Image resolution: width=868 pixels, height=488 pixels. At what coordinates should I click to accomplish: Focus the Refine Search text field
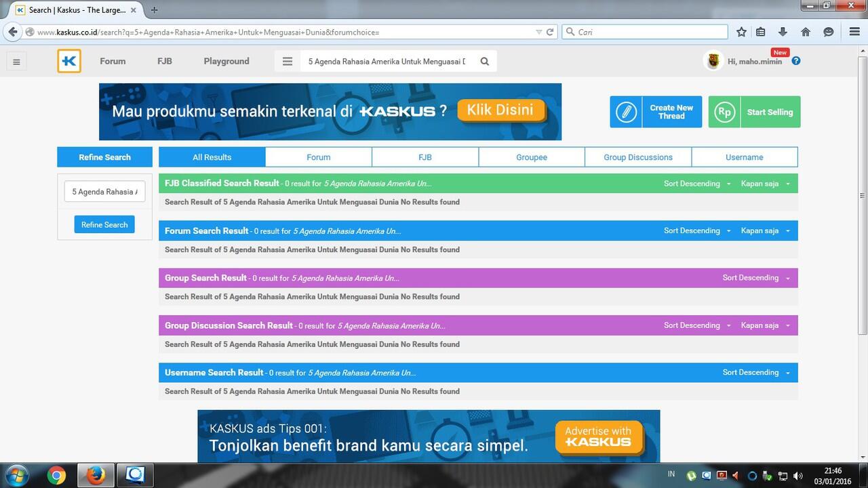point(104,192)
